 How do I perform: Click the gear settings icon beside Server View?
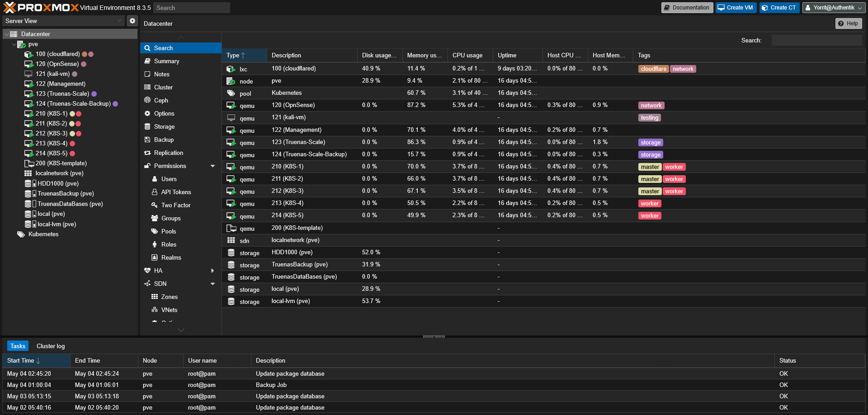[x=132, y=21]
